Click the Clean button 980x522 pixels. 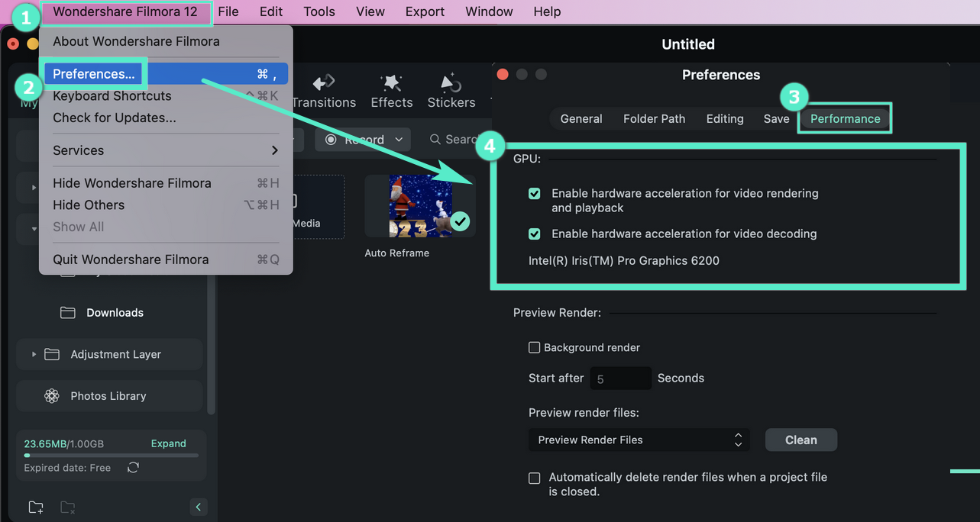coord(800,440)
